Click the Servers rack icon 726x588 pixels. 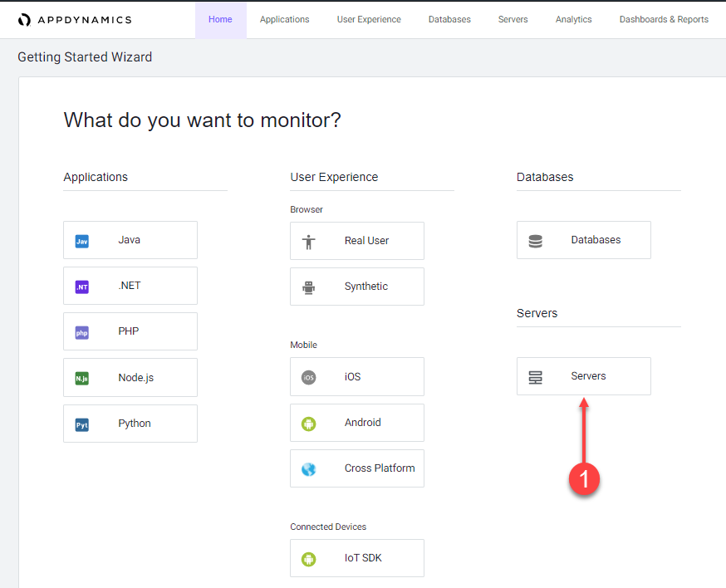point(536,377)
